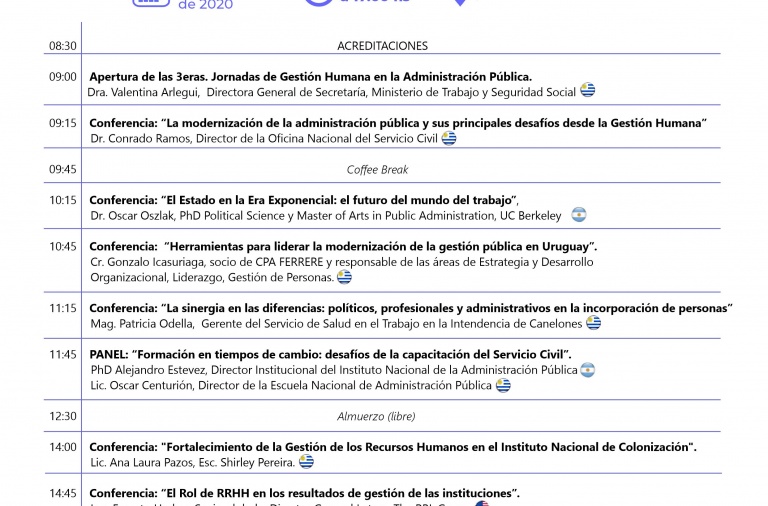Click the Mag. Patricia Odella speaker line
This screenshot has height=506, width=768.
coord(336,324)
